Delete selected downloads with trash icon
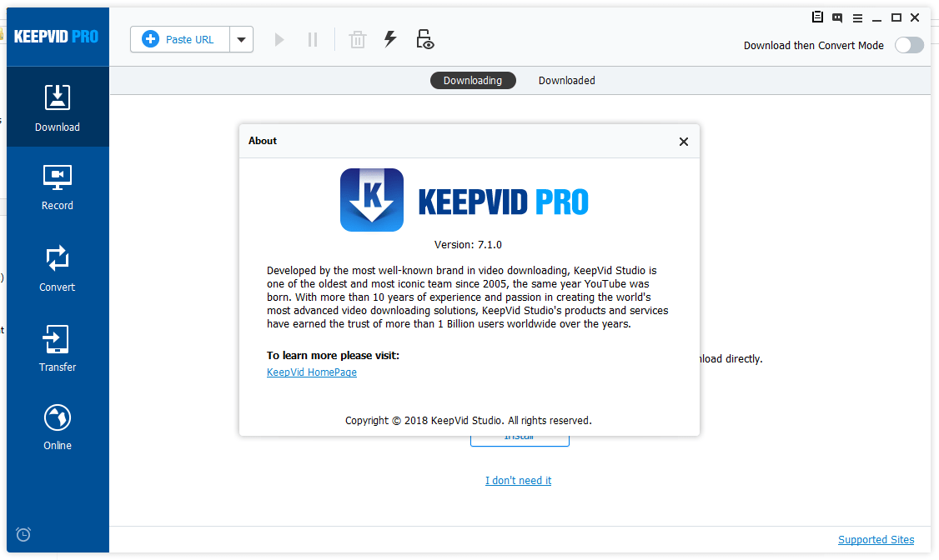The width and height of the screenshot is (939, 560). pyautogui.click(x=358, y=39)
